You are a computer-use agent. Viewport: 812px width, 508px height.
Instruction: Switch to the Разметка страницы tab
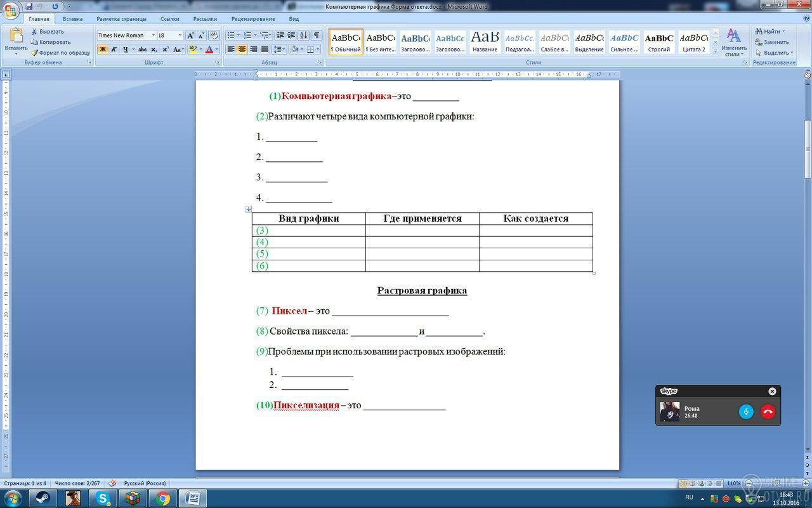tap(121, 19)
